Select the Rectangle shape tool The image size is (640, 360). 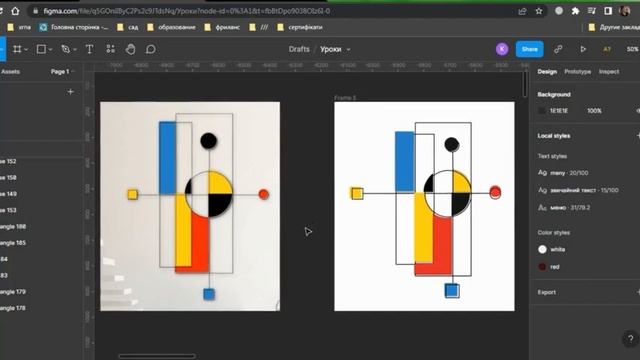point(41,49)
